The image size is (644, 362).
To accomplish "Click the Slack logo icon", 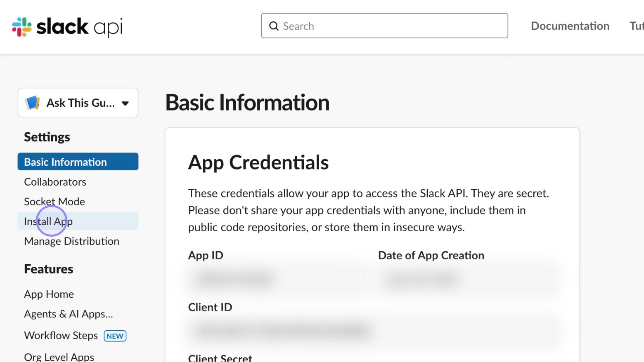I will [21, 27].
